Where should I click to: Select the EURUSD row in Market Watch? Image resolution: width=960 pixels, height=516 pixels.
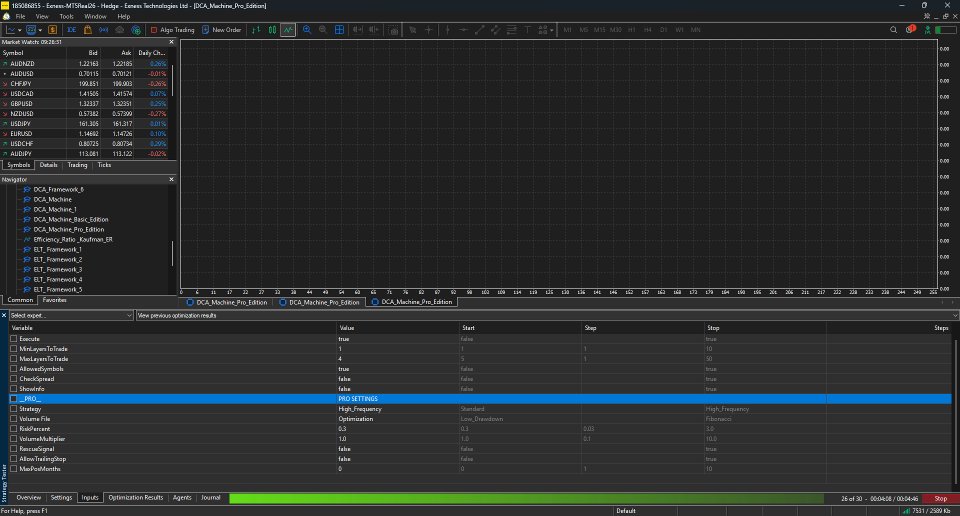(x=83, y=133)
